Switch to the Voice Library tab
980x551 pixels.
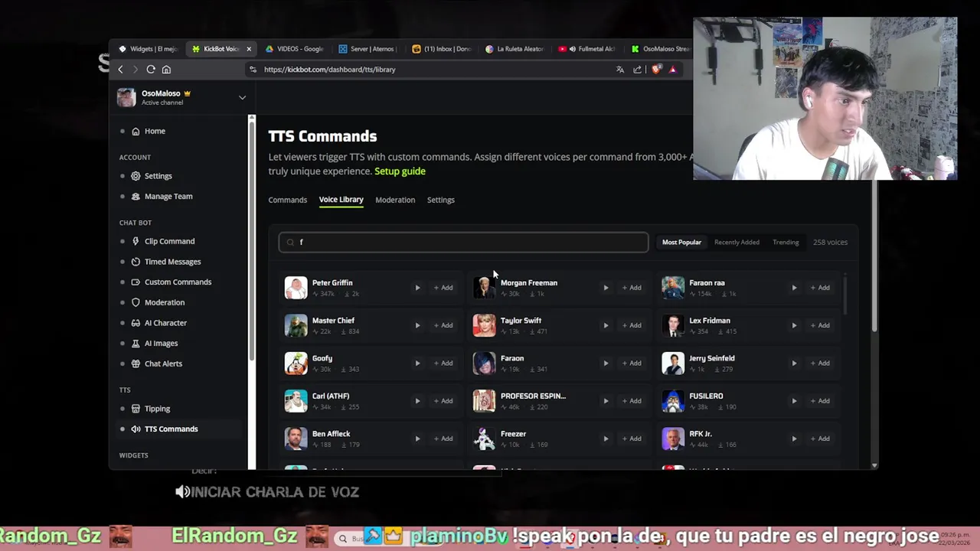(341, 200)
